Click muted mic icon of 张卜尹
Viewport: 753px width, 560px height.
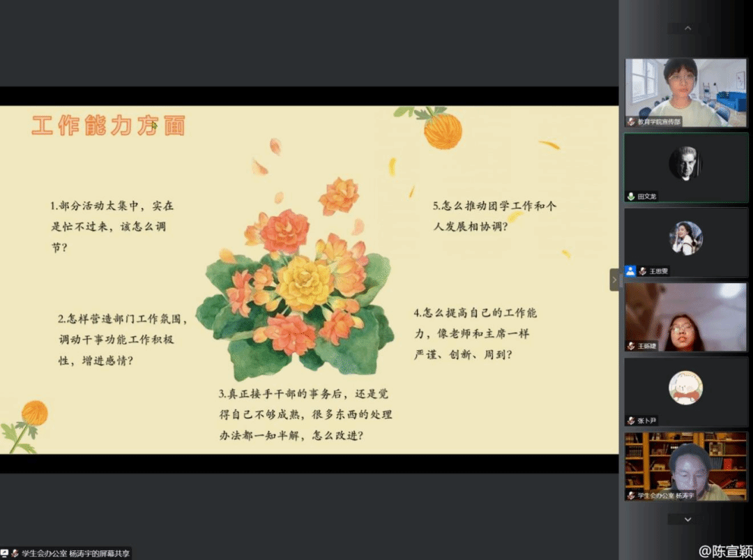click(x=631, y=421)
